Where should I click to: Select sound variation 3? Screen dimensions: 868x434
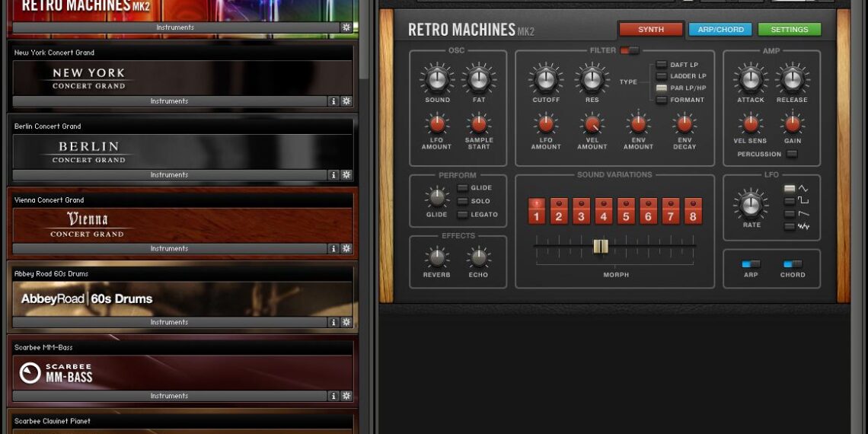(581, 211)
